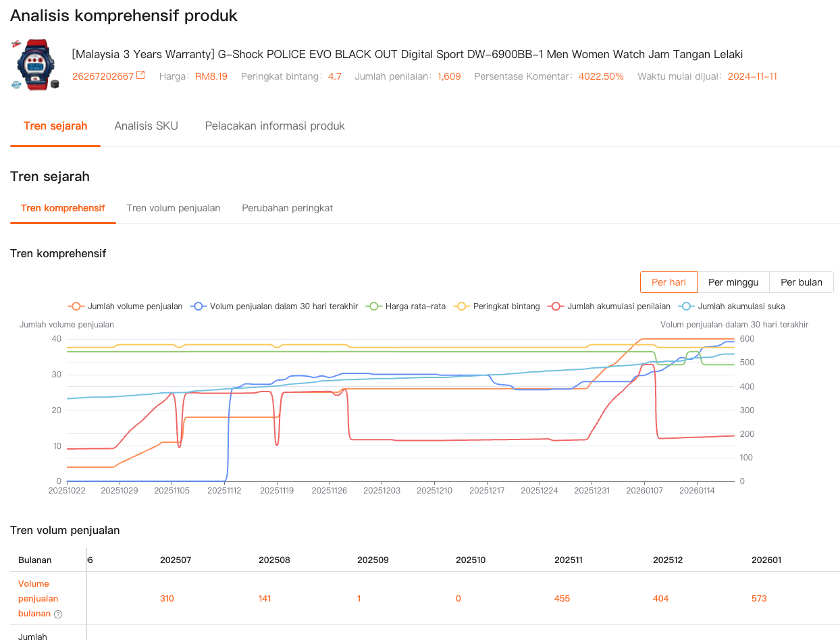Hide the Jumlah akumulasi penilaian series
The width and height of the screenshot is (840, 640).
click(x=610, y=306)
